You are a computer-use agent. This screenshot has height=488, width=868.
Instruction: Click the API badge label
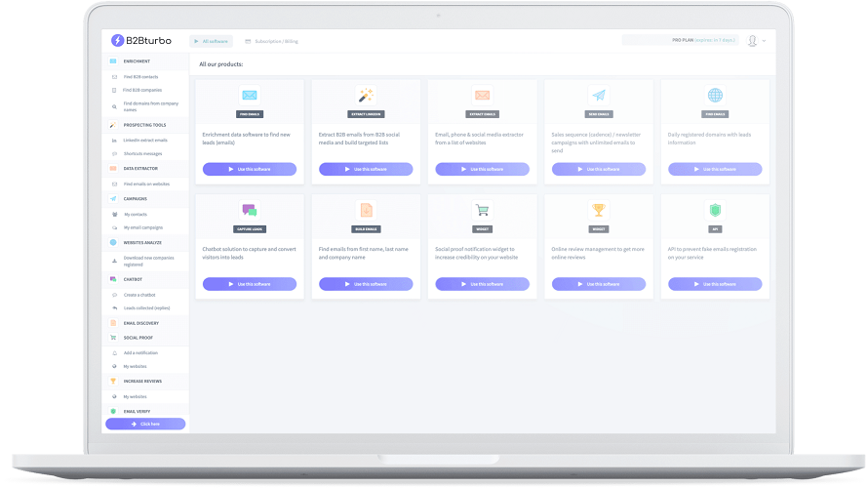(x=715, y=229)
